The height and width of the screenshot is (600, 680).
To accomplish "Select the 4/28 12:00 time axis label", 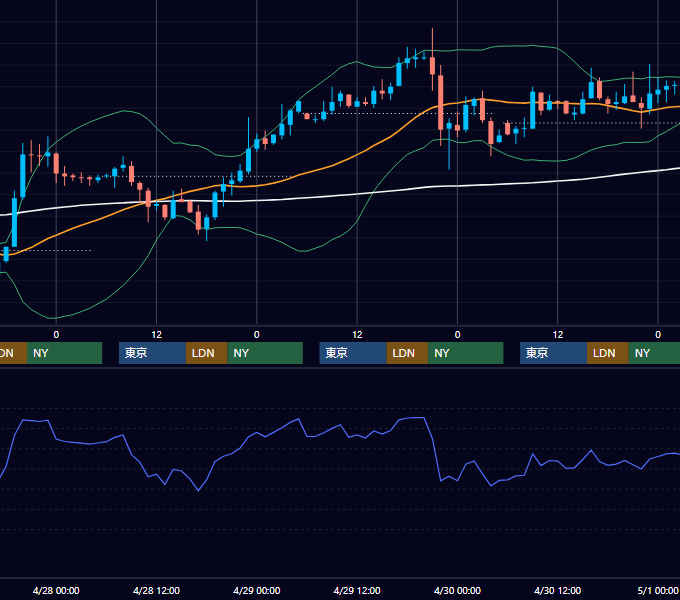I will click(x=156, y=590).
